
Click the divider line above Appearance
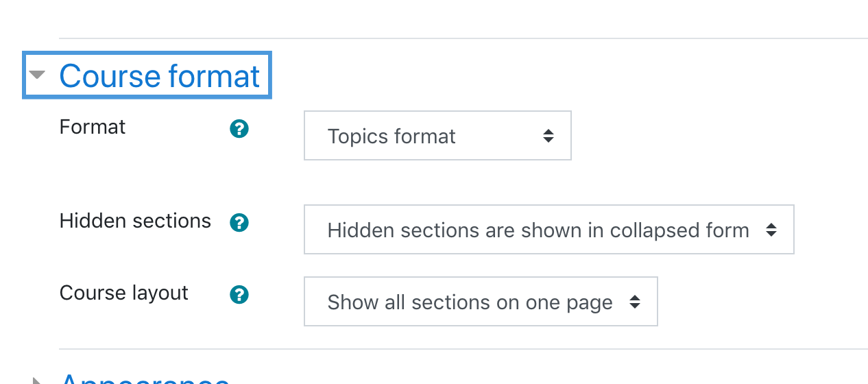463,350
